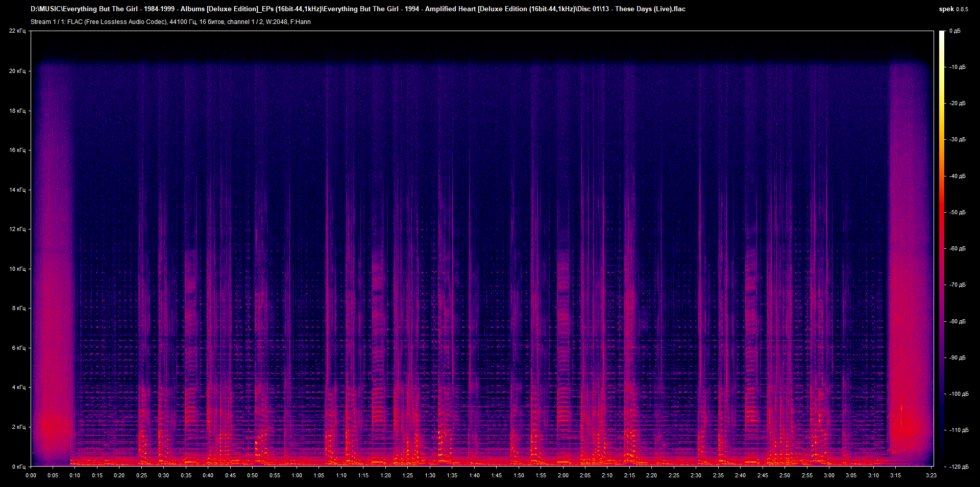
Task: Pick the 0:40 time axis label
Action: pos(208,475)
